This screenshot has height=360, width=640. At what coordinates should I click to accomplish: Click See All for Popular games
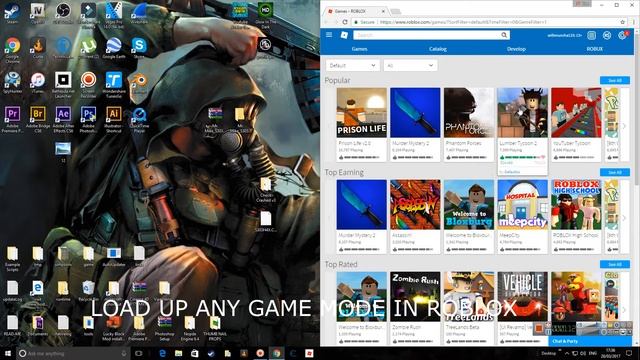(x=615, y=80)
